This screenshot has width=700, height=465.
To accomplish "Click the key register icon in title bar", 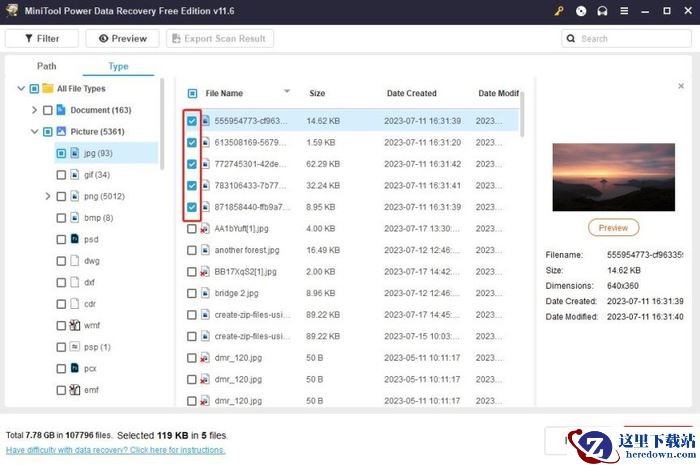I will point(559,11).
